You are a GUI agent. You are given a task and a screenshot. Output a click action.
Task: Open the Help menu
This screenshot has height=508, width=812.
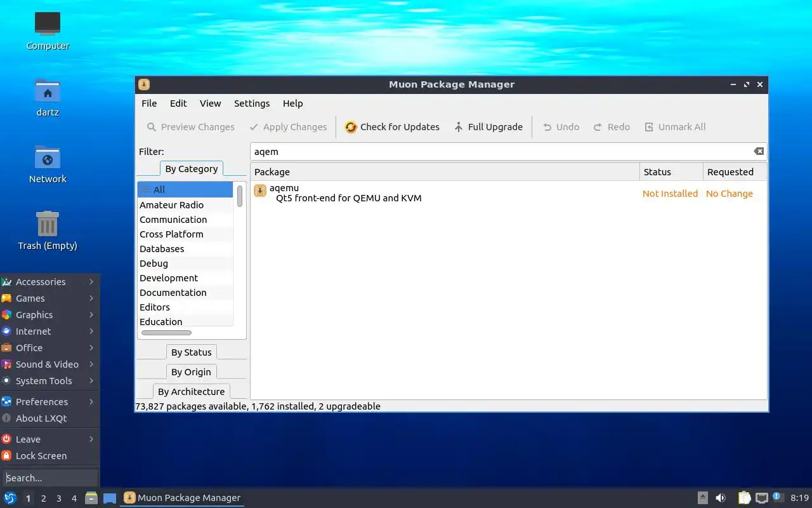coord(292,104)
